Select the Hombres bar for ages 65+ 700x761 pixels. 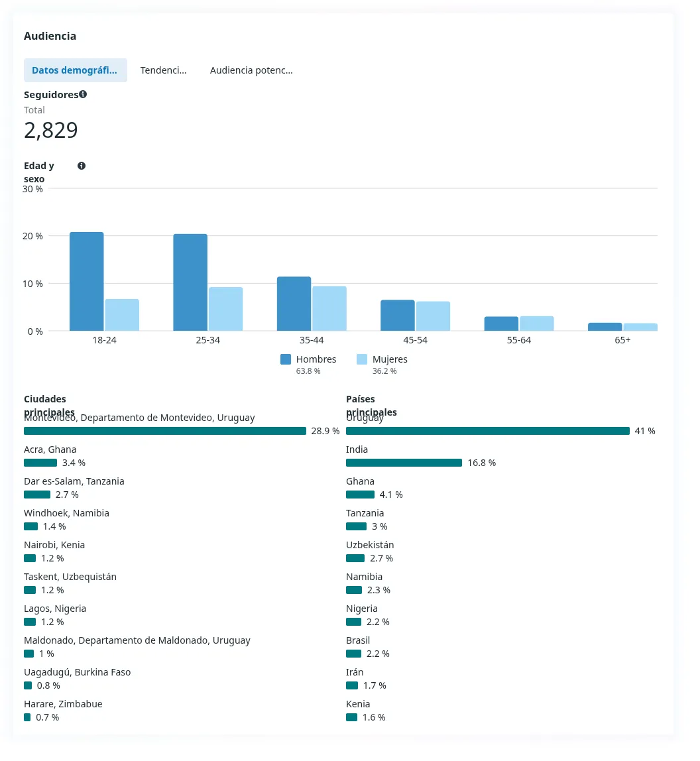point(605,327)
